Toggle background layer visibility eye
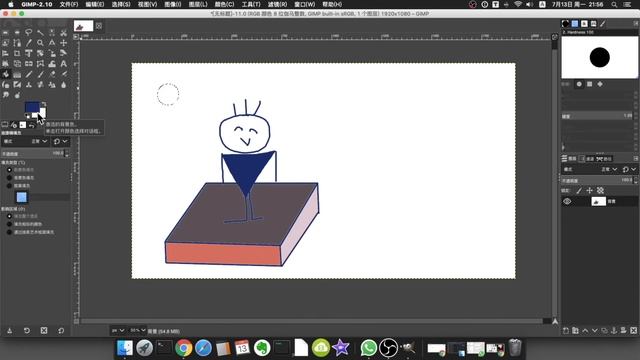This screenshot has height=360, width=640. tap(567, 201)
